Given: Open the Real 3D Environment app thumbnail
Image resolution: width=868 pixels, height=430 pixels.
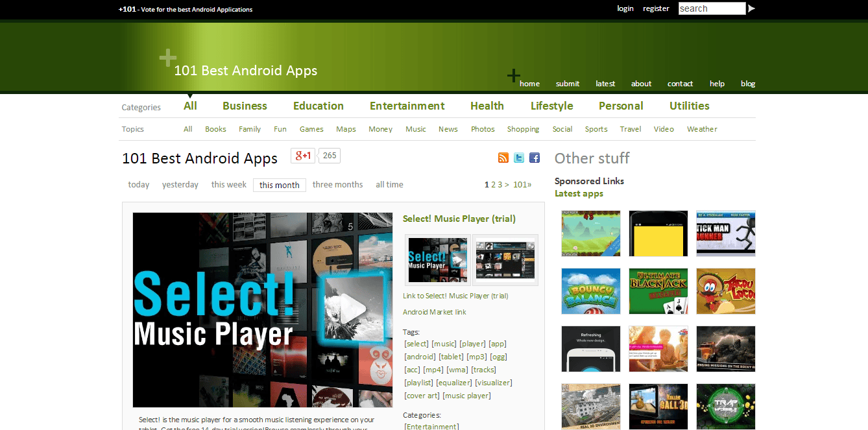Looking at the screenshot, I should tap(591, 407).
